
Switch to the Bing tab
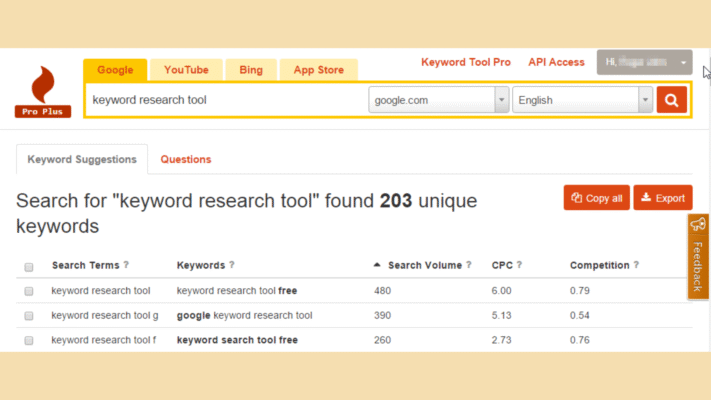251,70
